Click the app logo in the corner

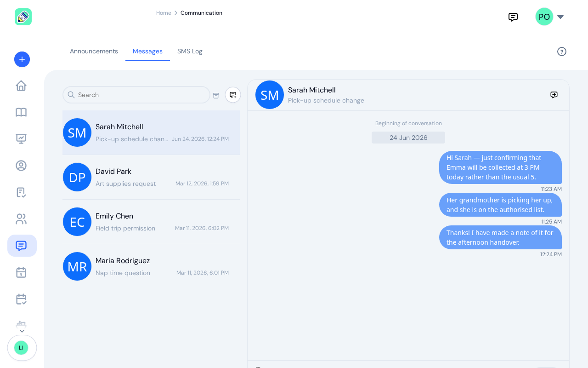[x=23, y=17]
